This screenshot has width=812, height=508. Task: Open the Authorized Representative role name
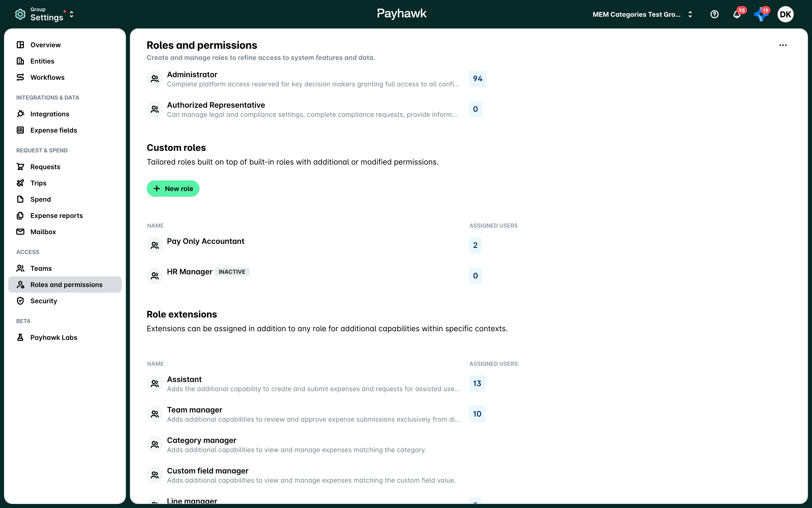click(x=216, y=105)
